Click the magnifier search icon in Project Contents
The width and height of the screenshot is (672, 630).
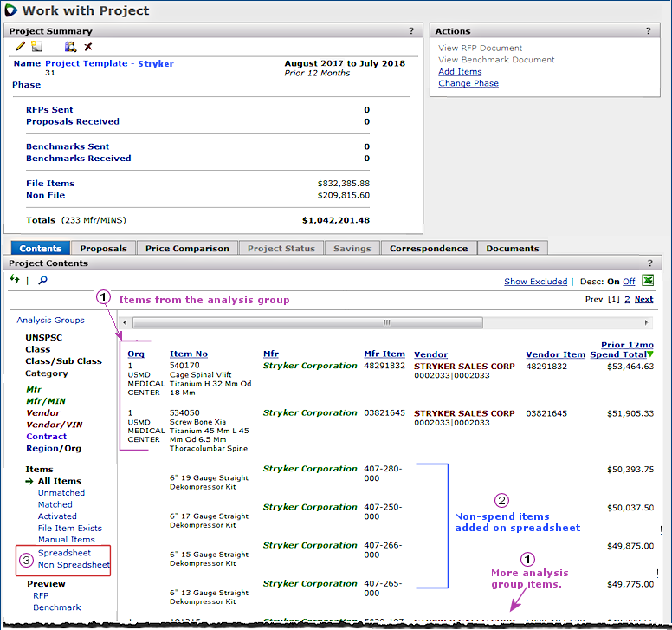coord(42,280)
